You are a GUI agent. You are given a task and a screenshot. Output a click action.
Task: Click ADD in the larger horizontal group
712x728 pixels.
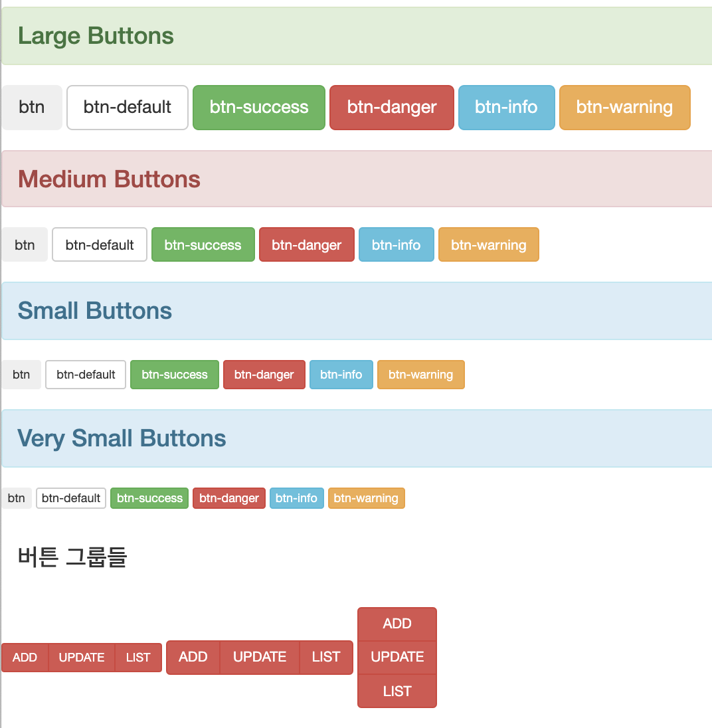(x=193, y=658)
